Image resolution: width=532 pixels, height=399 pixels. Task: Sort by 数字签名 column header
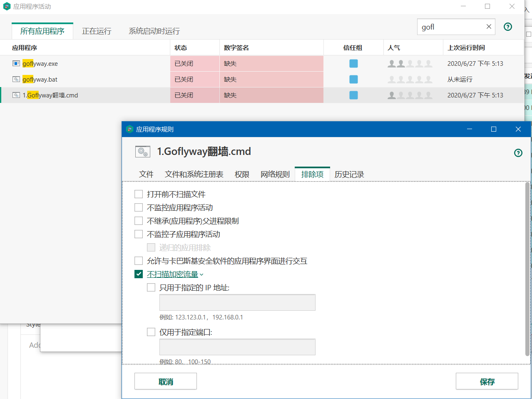[236, 47]
